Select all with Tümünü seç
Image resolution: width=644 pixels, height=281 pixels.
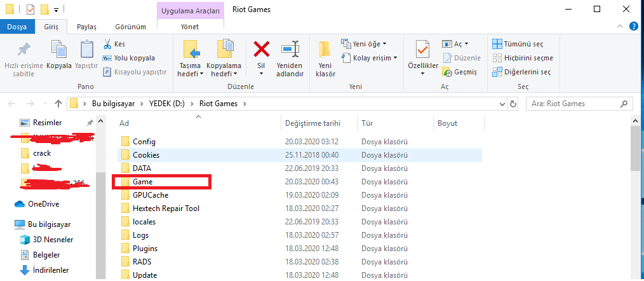tap(518, 44)
